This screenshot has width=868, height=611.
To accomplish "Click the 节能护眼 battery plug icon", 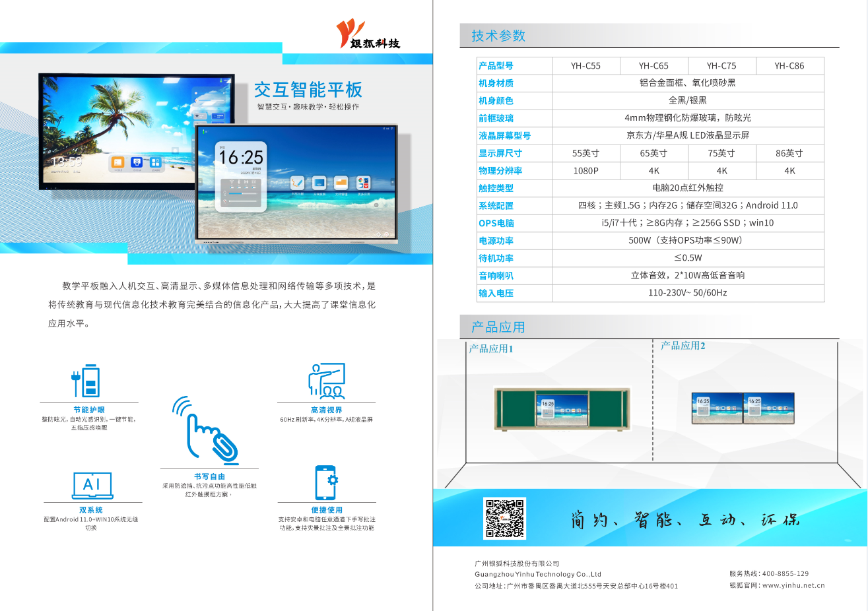I will coord(88,381).
